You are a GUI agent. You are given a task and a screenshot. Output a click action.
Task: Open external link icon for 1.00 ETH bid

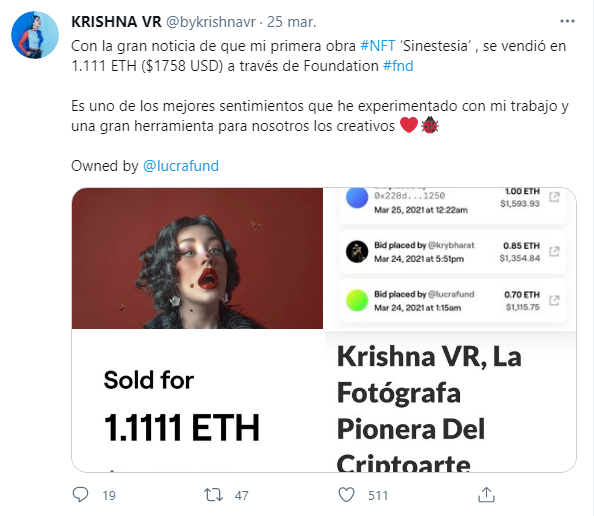[x=554, y=197]
